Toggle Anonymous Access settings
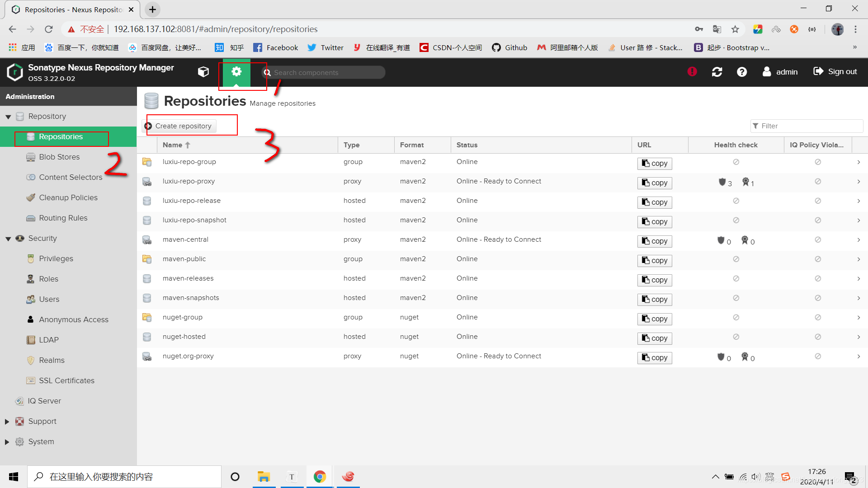 point(74,319)
